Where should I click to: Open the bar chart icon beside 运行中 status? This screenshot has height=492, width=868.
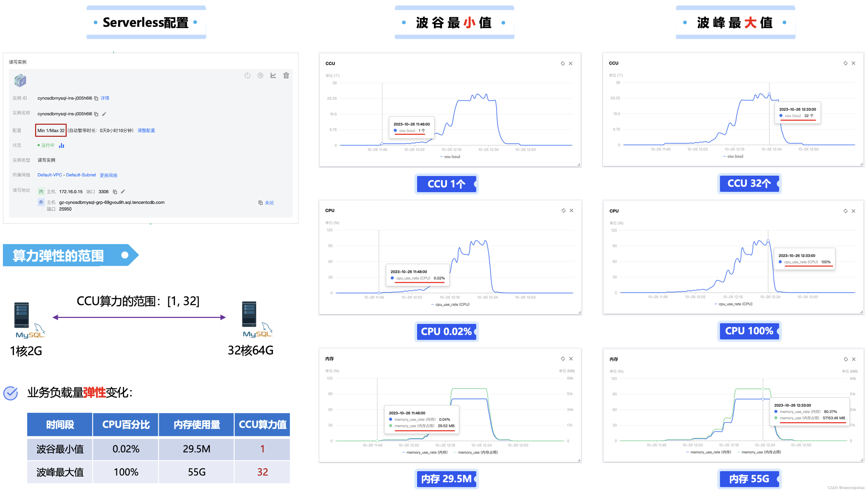click(x=62, y=145)
